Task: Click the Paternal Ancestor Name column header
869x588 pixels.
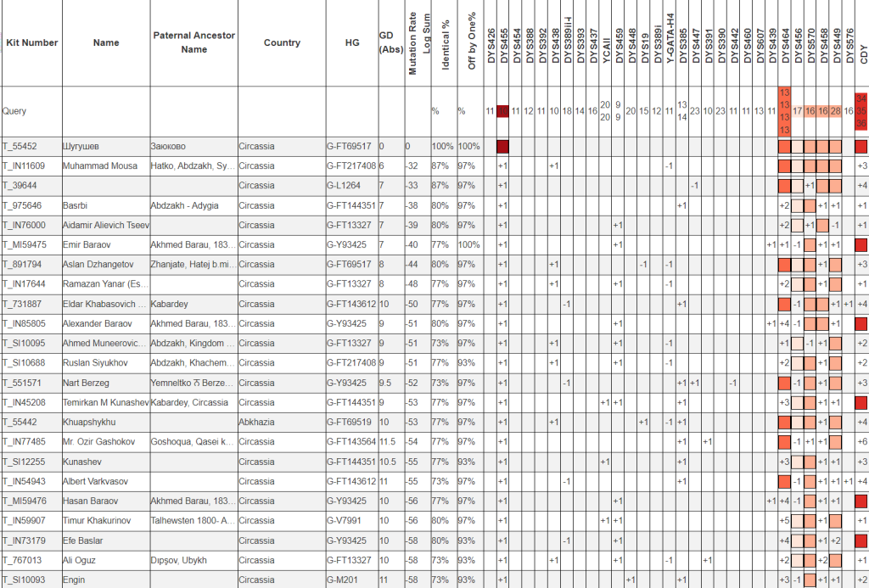Action: tap(193, 42)
